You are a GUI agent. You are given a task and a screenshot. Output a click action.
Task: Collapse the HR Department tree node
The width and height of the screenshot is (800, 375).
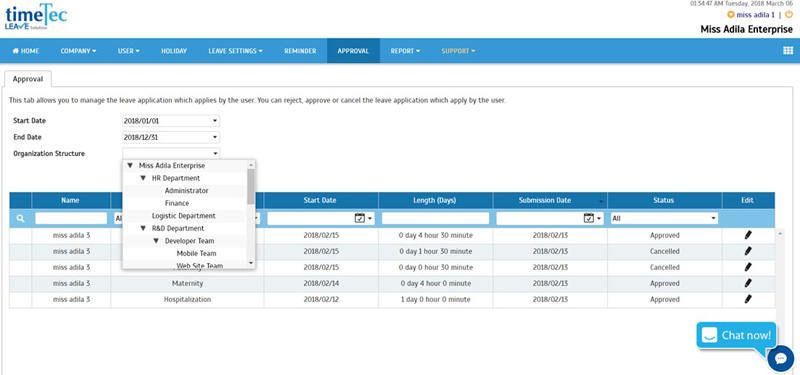coord(143,178)
